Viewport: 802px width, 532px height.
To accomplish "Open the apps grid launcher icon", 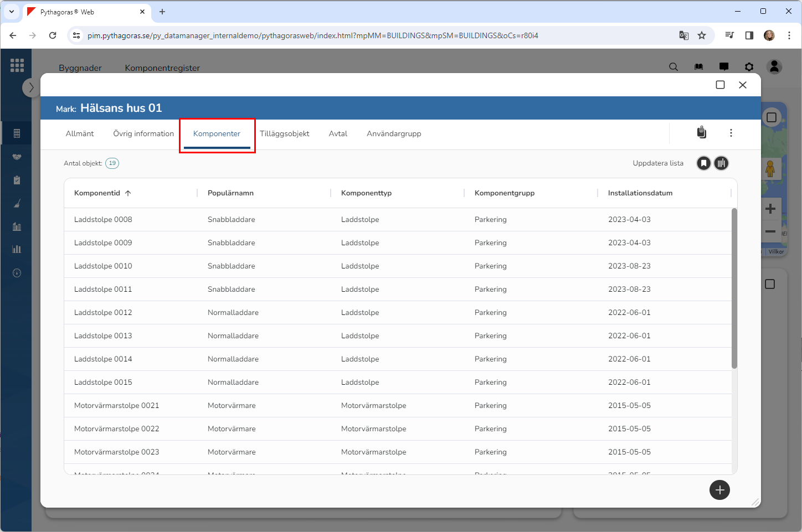I will point(17,65).
